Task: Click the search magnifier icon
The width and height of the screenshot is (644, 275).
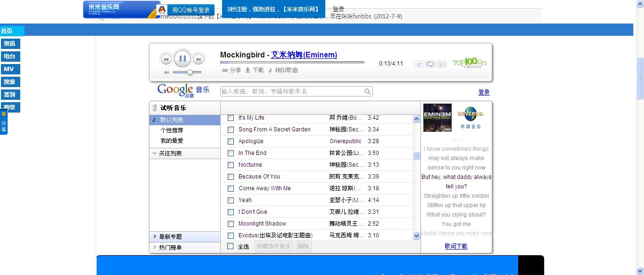Action: [x=367, y=91]
